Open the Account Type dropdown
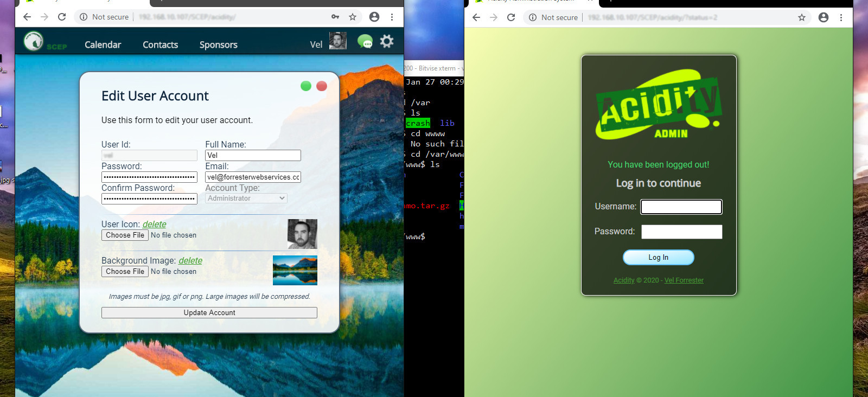This screenshot has height=397, width=868. (246, 198)
